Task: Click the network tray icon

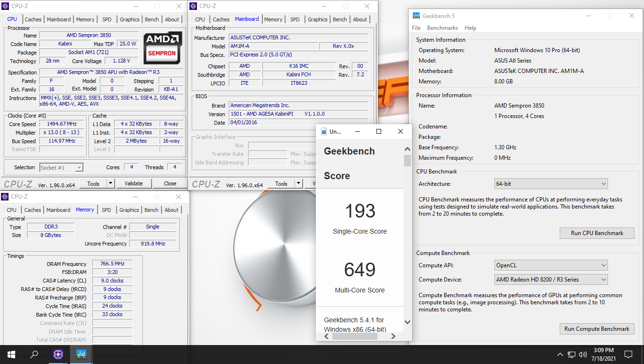Action: (x=572, y=355)
